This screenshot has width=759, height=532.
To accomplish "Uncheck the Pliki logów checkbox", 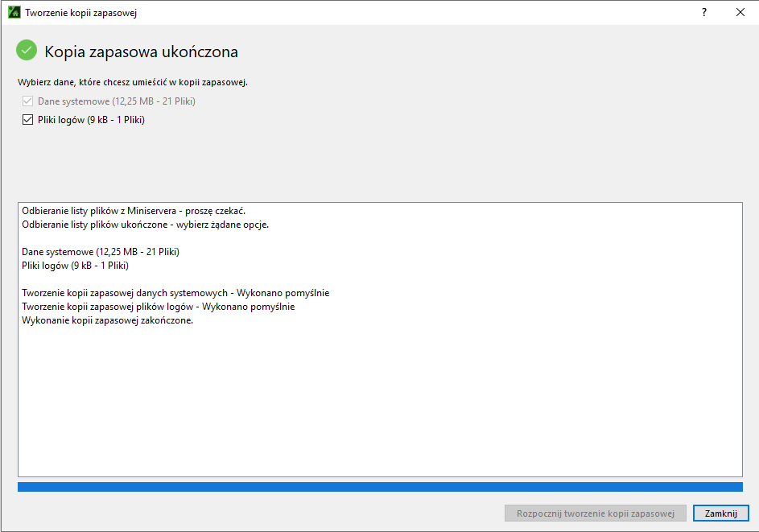I will click(x=28, y=120).
